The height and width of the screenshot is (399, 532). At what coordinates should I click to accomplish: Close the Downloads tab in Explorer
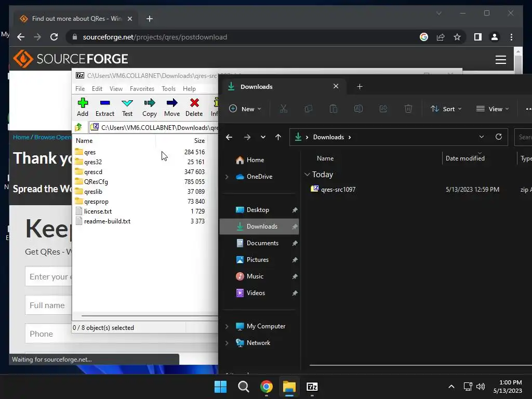pos(336,86)
